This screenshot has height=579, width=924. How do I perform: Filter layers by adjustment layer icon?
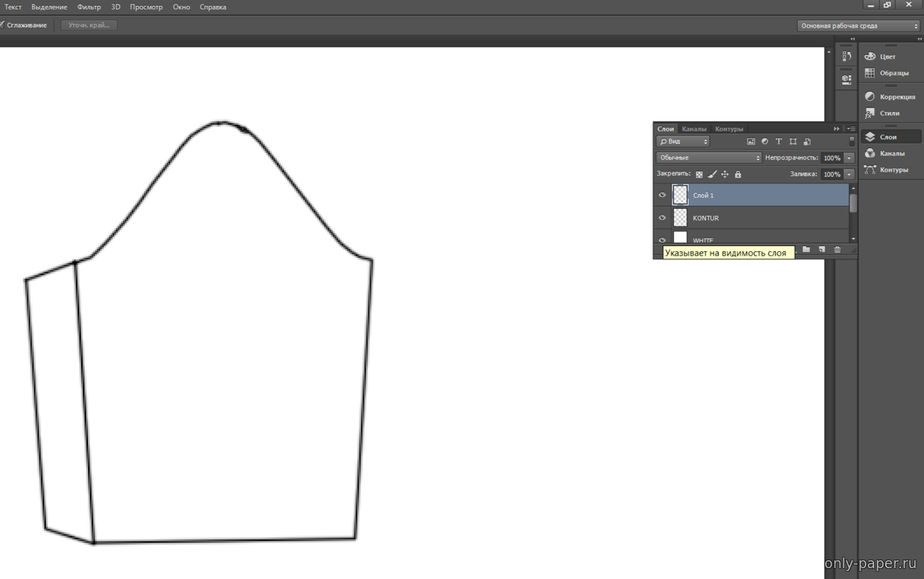[765, 142]
